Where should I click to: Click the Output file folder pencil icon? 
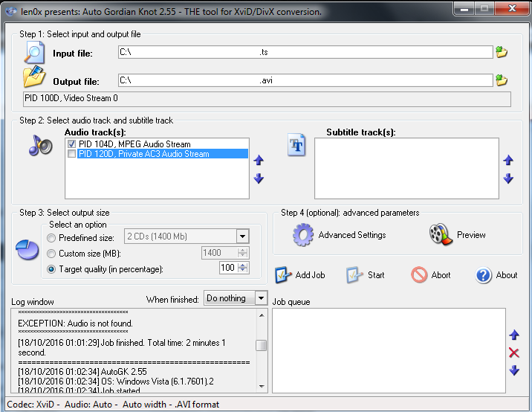click(34, 77)
